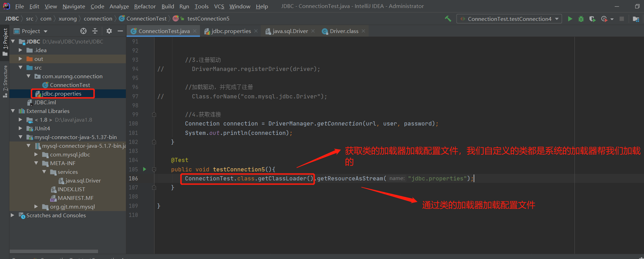Open the Project Structure folder icon
Screen dimensions: 644x259
[636, 19]
